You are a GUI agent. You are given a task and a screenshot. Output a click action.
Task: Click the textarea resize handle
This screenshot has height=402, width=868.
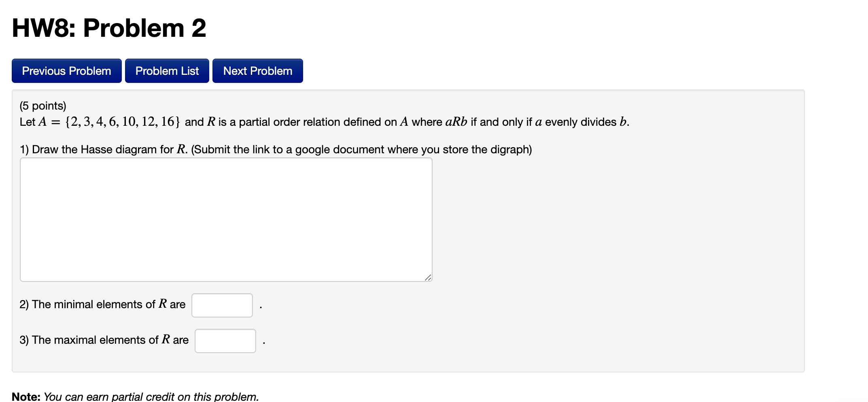click(x=428, y=277)
